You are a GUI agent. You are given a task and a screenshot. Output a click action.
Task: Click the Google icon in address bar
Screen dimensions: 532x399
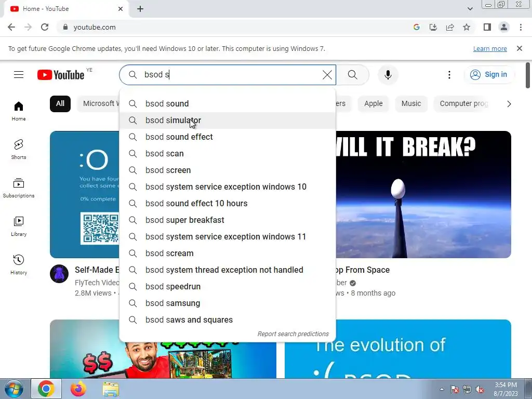tap(417, 27)
